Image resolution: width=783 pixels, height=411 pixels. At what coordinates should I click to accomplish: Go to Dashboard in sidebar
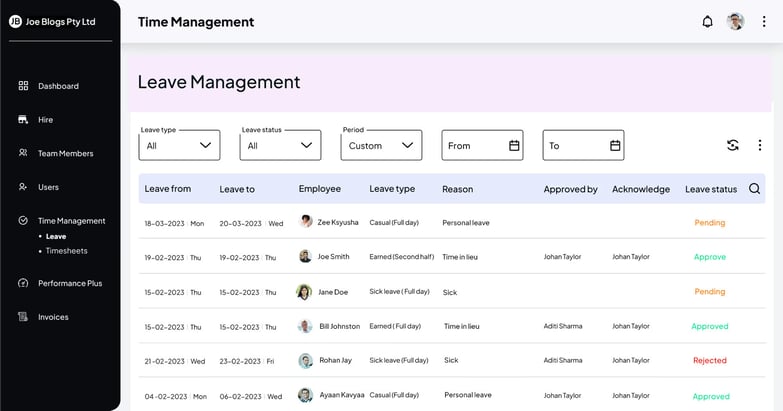(x=58, y=86)
